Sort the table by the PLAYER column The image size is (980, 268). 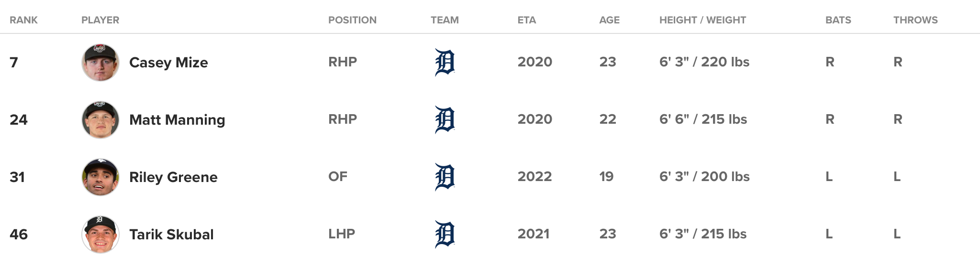(100, 20)
